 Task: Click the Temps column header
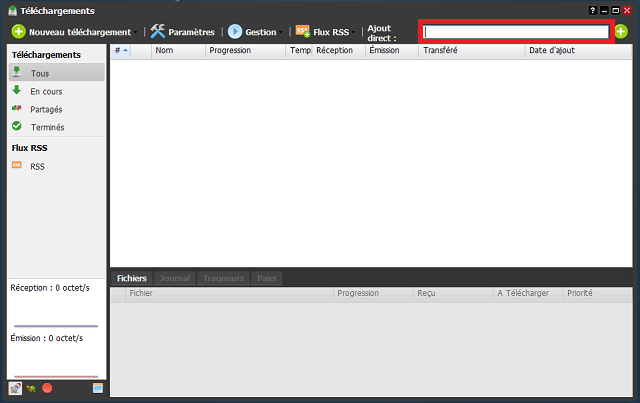(299, 51)
